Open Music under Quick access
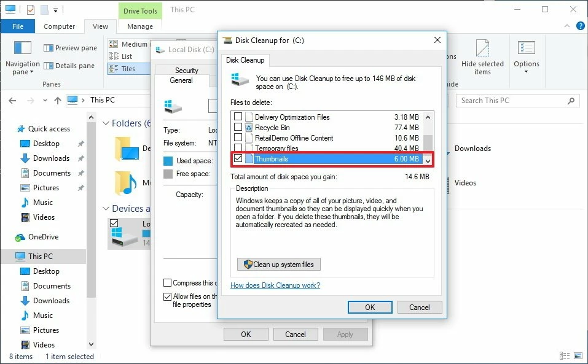This screenshot has width=588, height=364. coord(42,203)
